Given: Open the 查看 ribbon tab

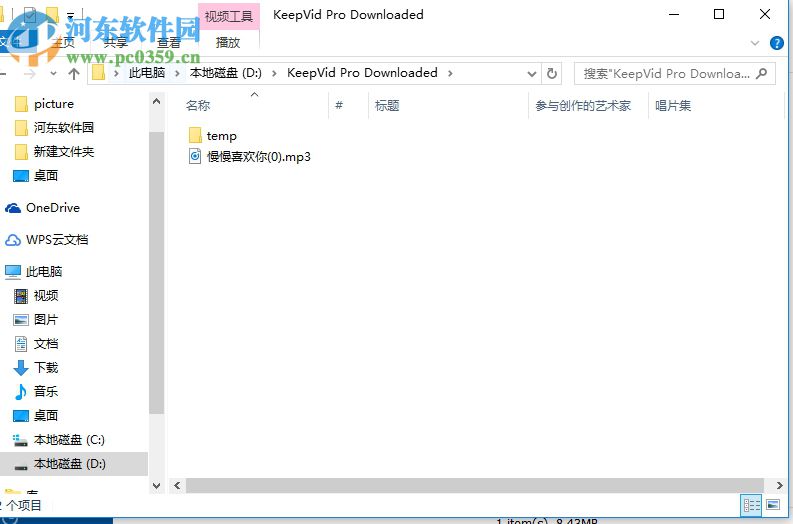Looking at the screenshot, I should pyautogui.click(x=169, y=42).
